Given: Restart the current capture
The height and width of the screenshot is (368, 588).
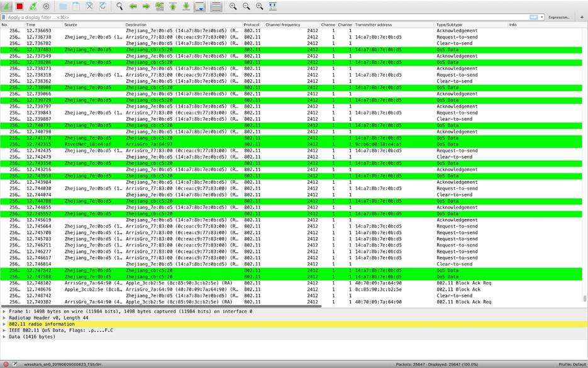Looking at the screenshot, I should tap(33, 6).
